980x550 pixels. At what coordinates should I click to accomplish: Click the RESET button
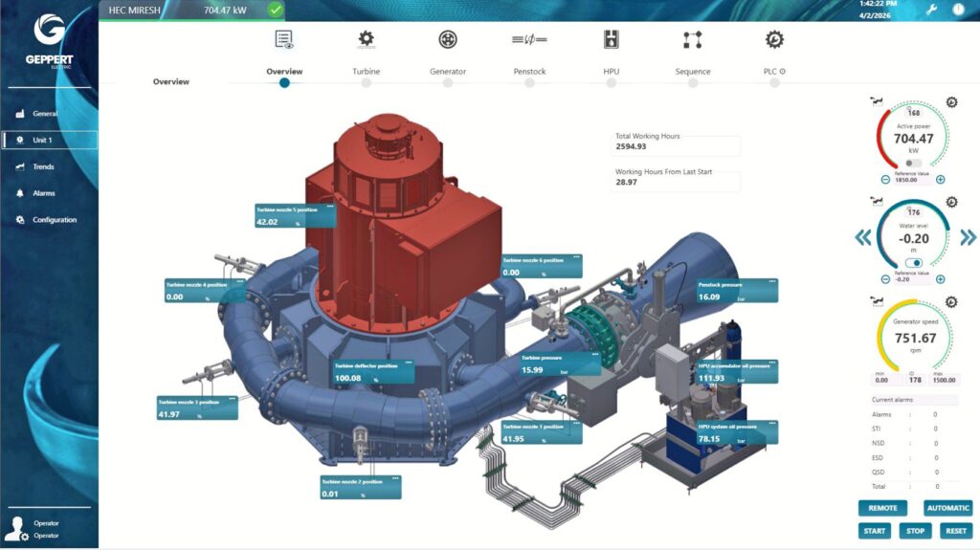point(956,531)
